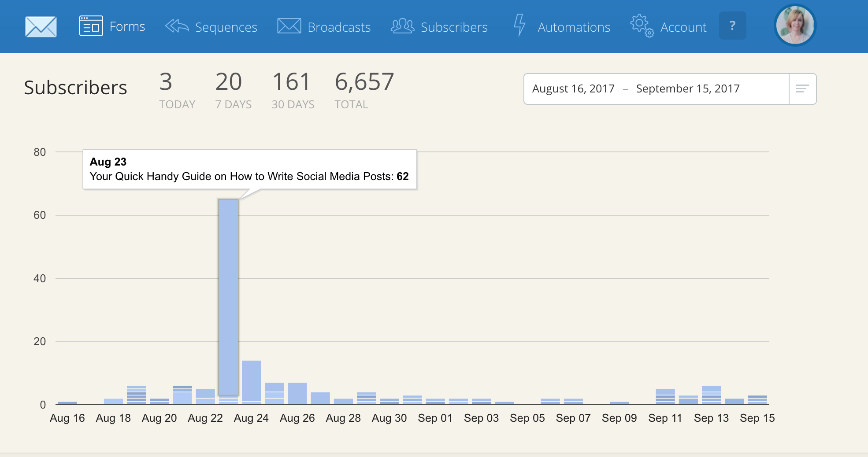
Task: Click the Automations lightning bolt icon
Action: pos(520,25)
